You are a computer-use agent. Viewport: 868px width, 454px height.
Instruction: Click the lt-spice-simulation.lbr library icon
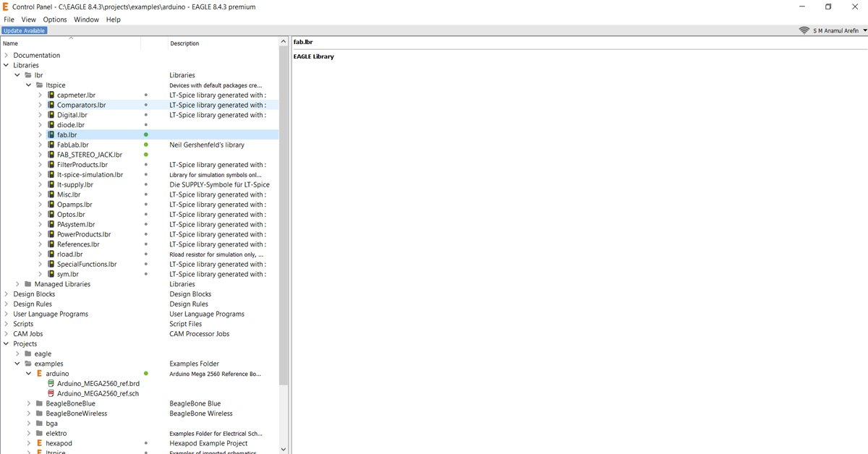51,174
